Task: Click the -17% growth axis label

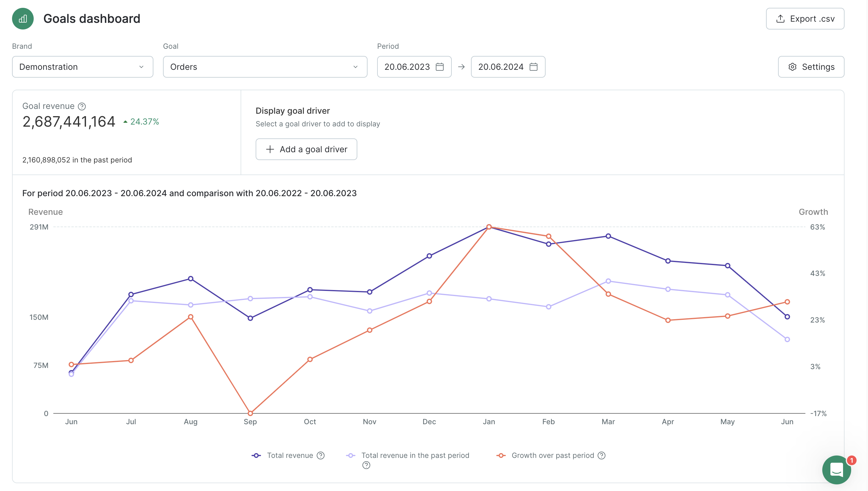Action: tap(818, 413)
